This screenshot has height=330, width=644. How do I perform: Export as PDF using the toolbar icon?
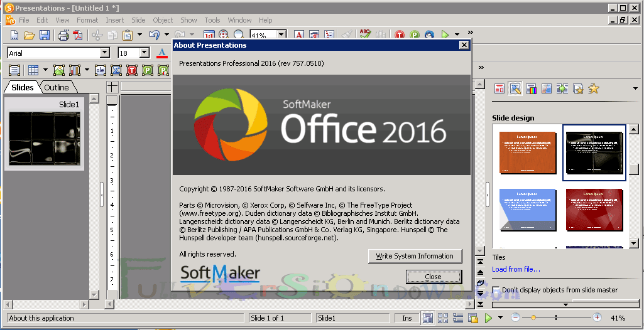[78, 35]
